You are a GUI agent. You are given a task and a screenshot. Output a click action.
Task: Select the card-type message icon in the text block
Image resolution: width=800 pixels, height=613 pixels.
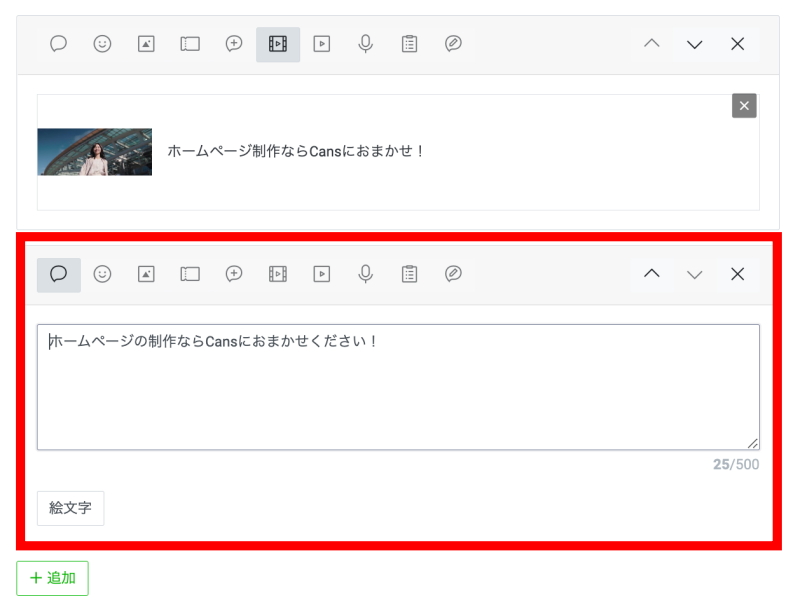[x=453, y=274]
